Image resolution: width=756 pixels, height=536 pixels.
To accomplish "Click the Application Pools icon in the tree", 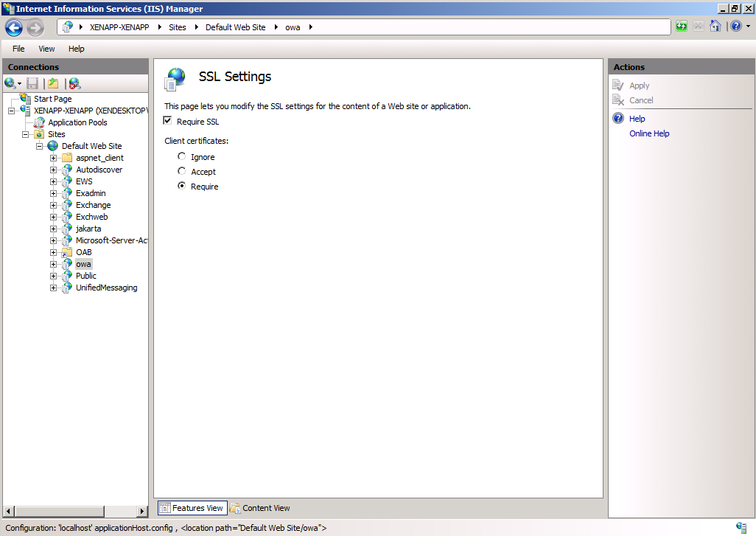I will (x=40, y=122).
